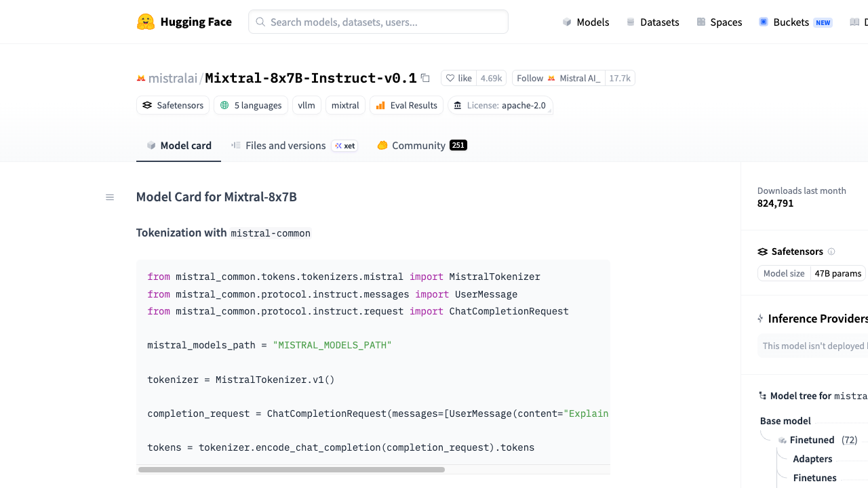Click the Downloads last month label
Image resolution: width=868 pixels, height=488 pixels.
coord(802,191)
